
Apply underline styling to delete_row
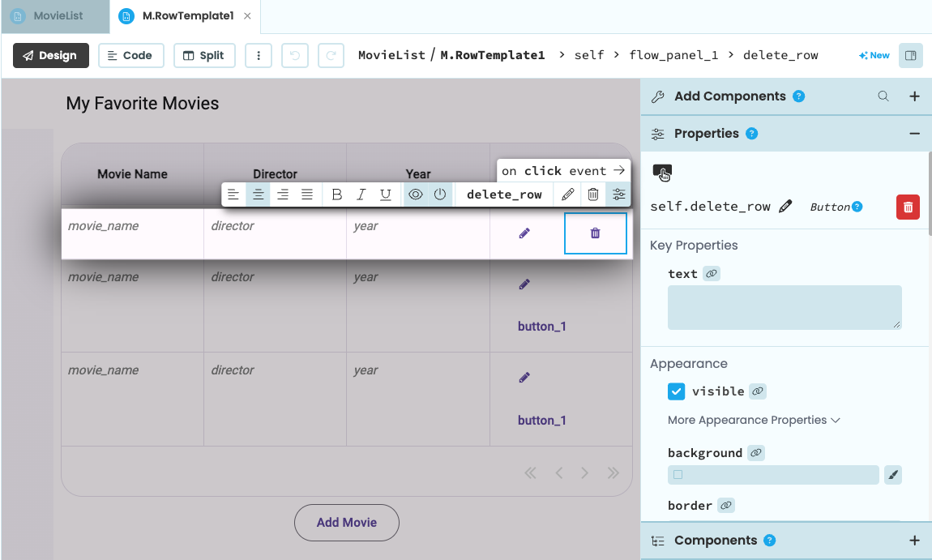click(386, 194)
